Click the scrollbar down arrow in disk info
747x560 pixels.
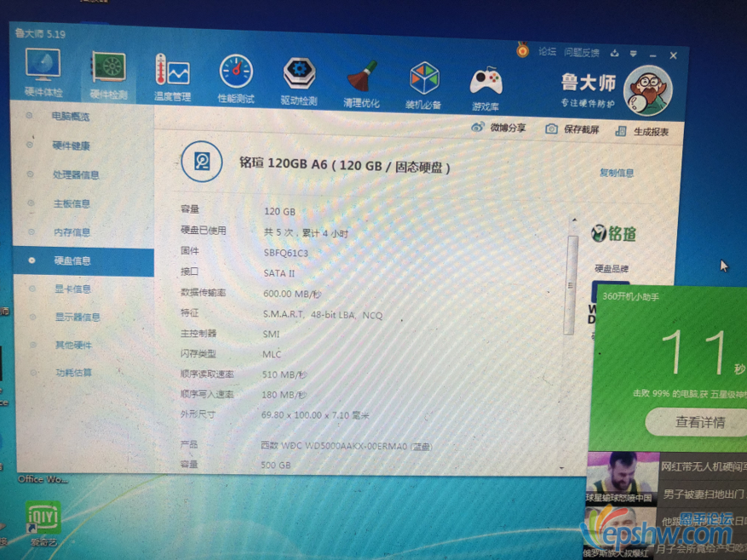561,469
